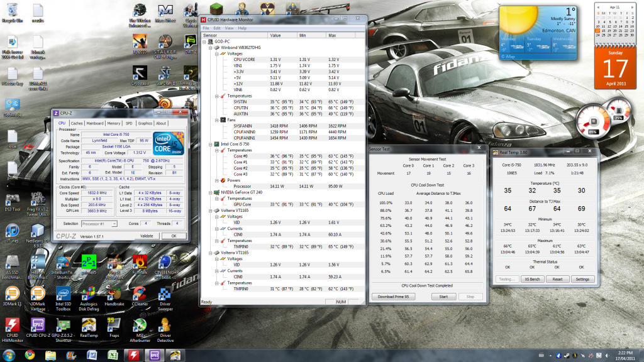Screen dimensions: 644x362
Task: Open Windows Explorer from the taskbar
Action: [x=50, y=355]
